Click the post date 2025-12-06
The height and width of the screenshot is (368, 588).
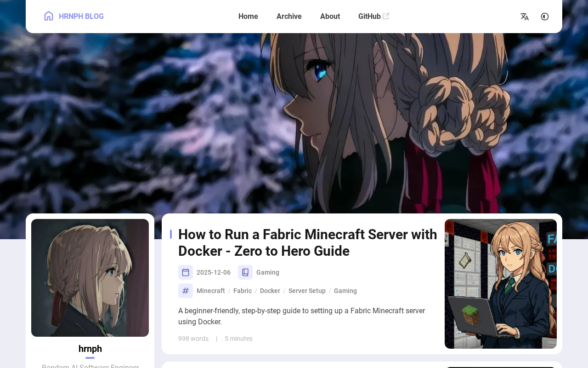click(214, 272)
